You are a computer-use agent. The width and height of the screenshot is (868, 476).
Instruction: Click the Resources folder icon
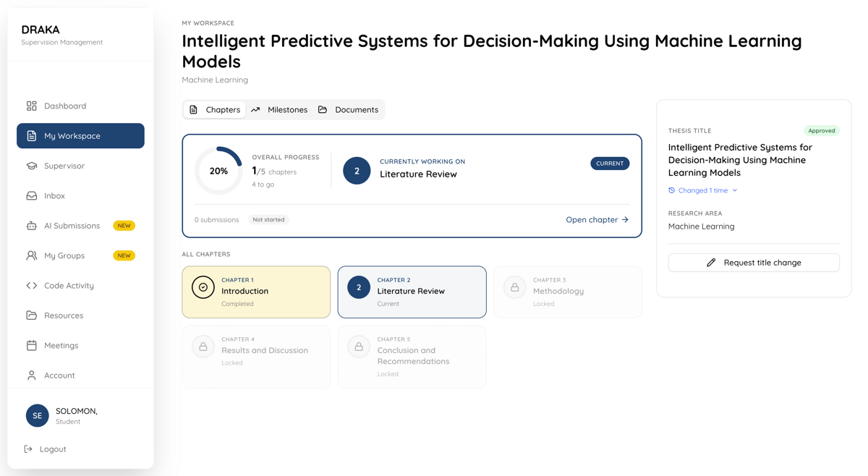(32, 315)
